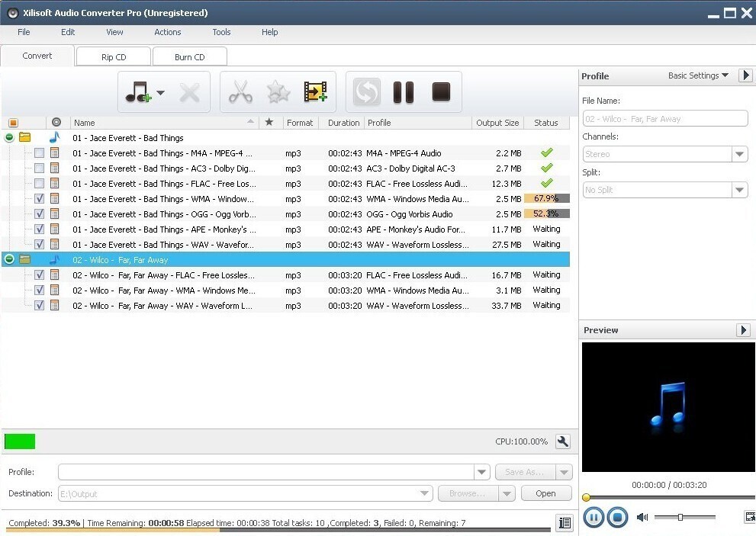The height and width of the screenshot is (536, 756).
Task: Open the Split dropdown
Action: click(739, 190)
